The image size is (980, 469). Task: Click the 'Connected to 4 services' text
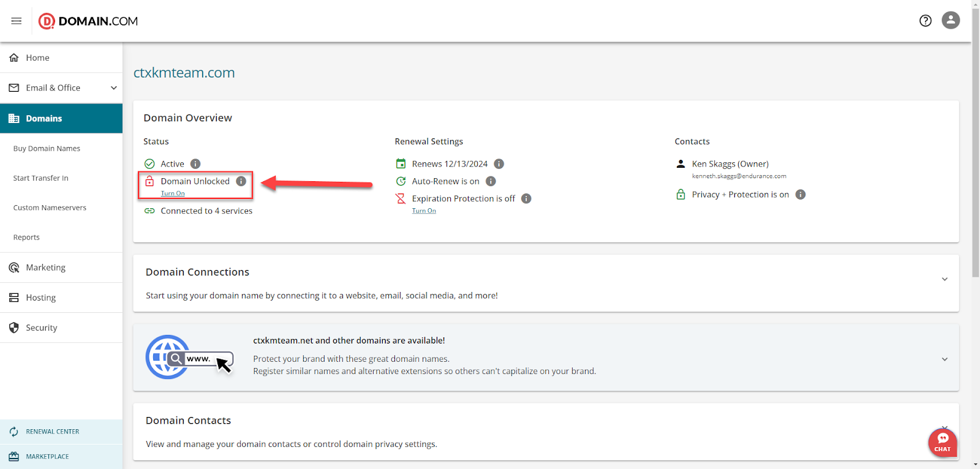(206, 211)
